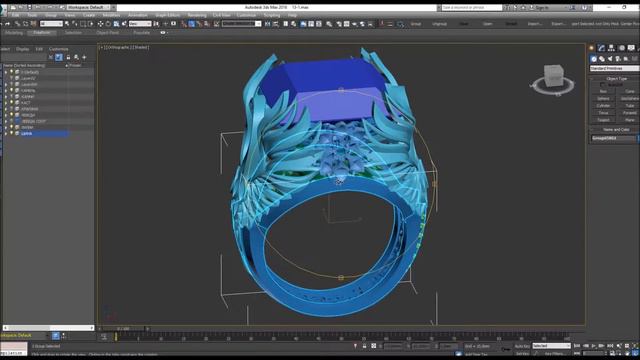Click the Import... toolbar button
This screenshot has width=640, height=360.
click(x=535, y=24)
